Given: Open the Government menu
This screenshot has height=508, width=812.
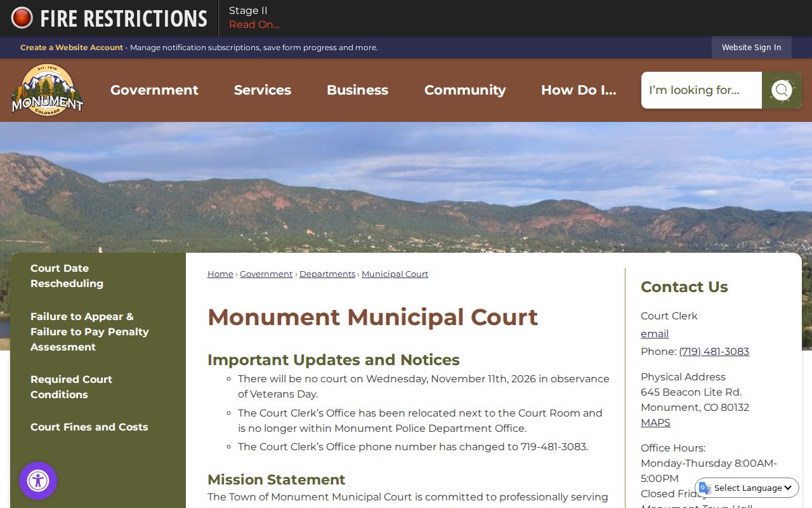Looking at the screenshot, I should coord(154,90).
